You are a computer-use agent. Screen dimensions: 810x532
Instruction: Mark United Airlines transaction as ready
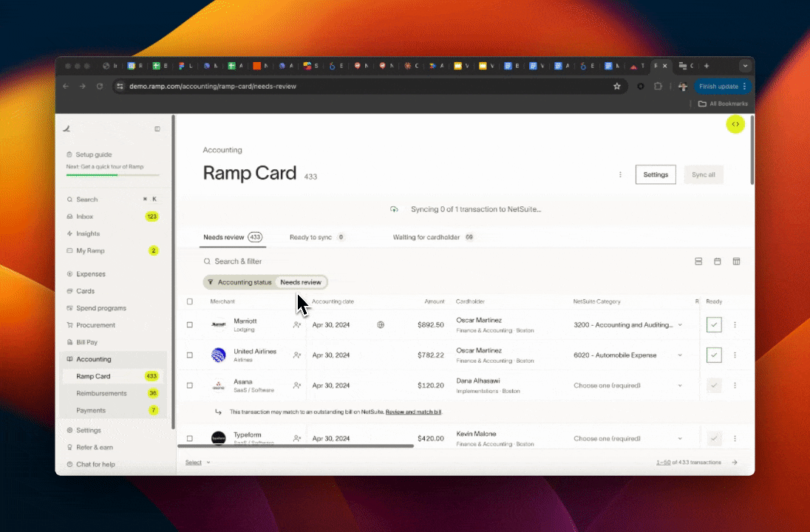pos(714,355)
